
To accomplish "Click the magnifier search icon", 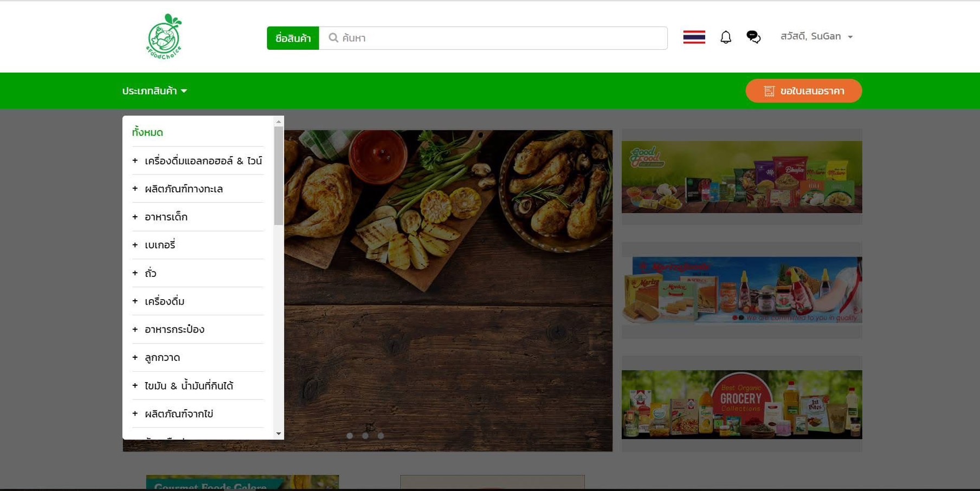I will point(333,38).
